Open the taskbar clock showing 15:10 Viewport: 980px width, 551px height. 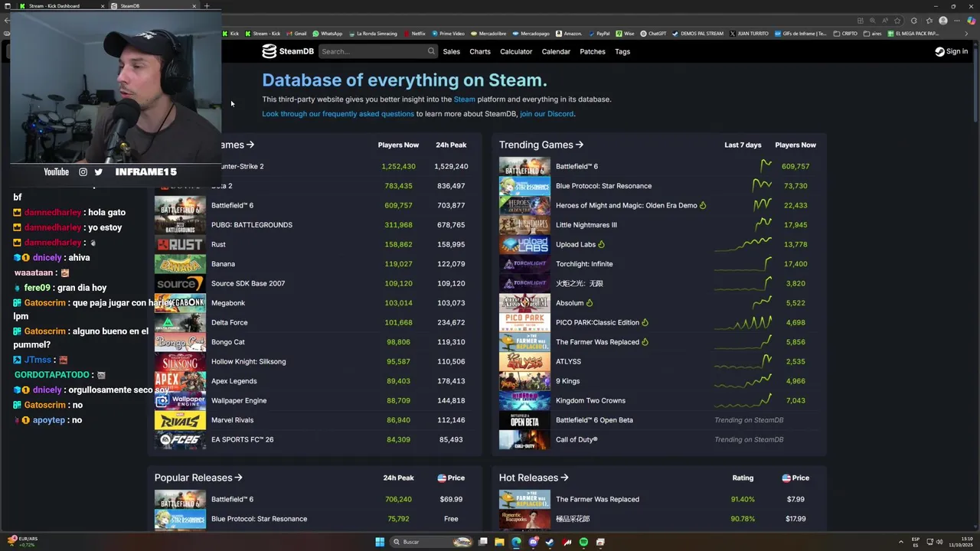click(x=960, y=542)
